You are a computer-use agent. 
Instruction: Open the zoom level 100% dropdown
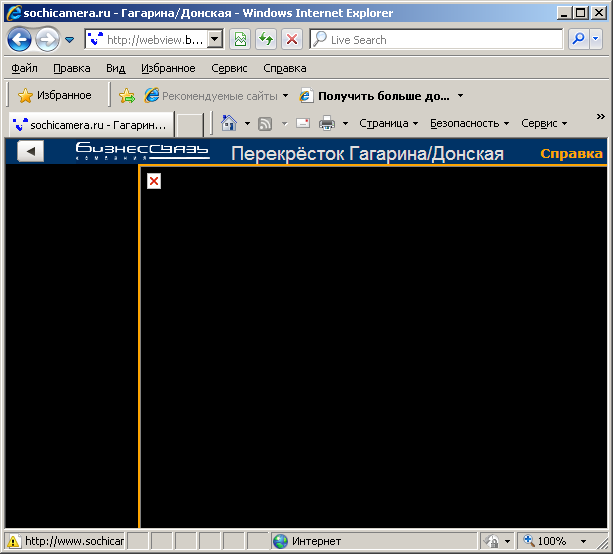583,541
